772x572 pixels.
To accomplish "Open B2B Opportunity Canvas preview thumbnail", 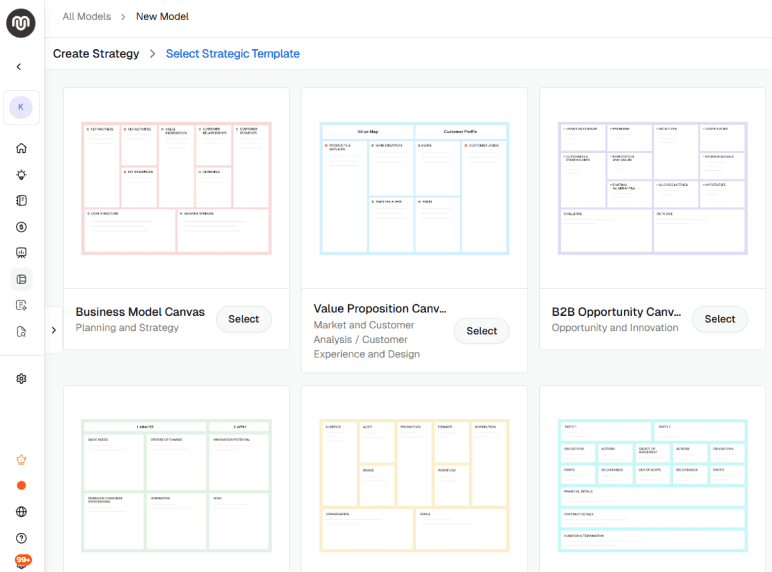I will (x=652, y=188).
